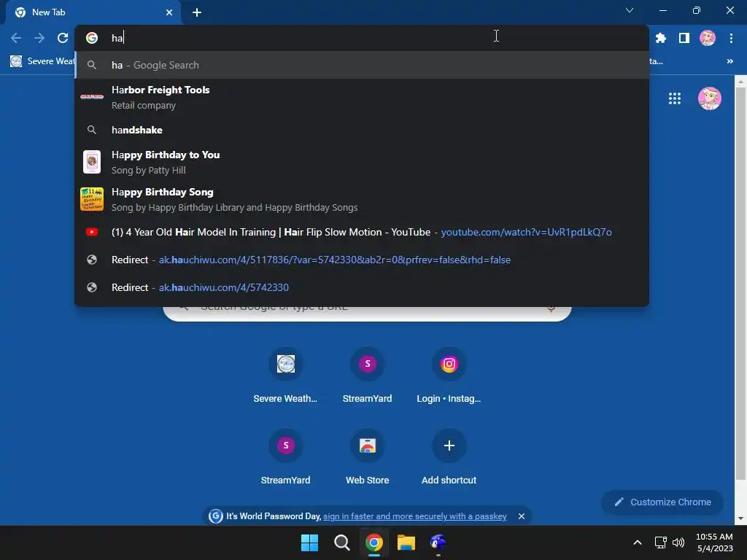
Task: Open Windows taskbar Search
Action: (x=341, y=542)
